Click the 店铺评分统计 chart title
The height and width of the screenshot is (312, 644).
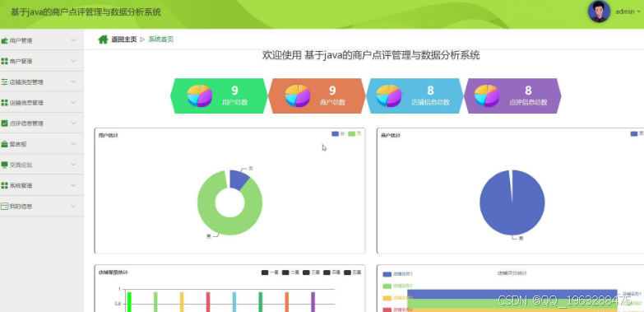pyautogui.click(x=512, y=273)
